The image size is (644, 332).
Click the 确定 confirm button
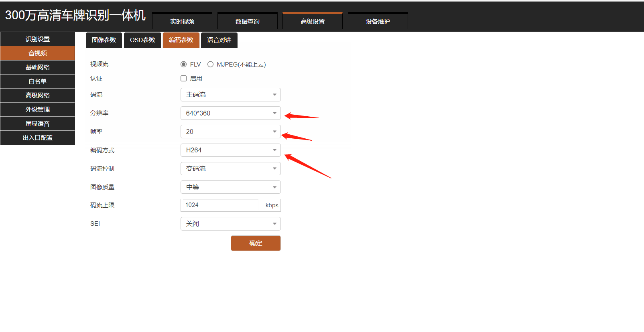click(x=256, y=243)
